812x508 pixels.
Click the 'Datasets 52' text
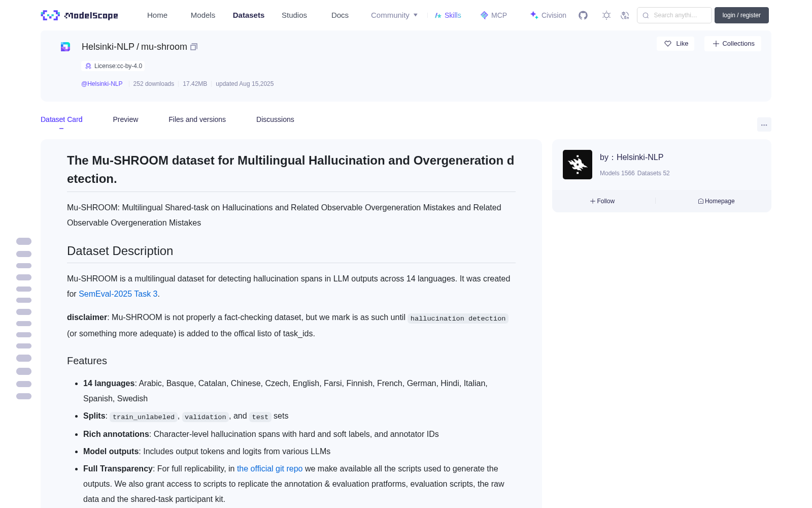point(654,173)
